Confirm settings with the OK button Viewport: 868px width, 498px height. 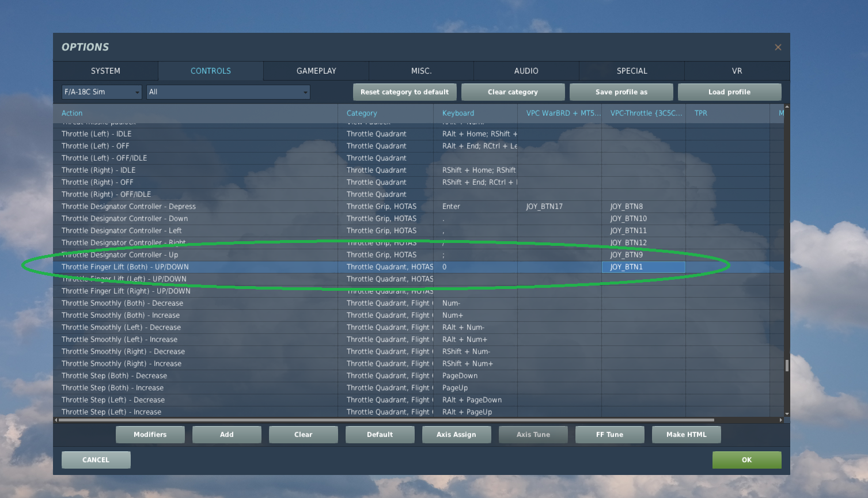[x=747, y=460]
